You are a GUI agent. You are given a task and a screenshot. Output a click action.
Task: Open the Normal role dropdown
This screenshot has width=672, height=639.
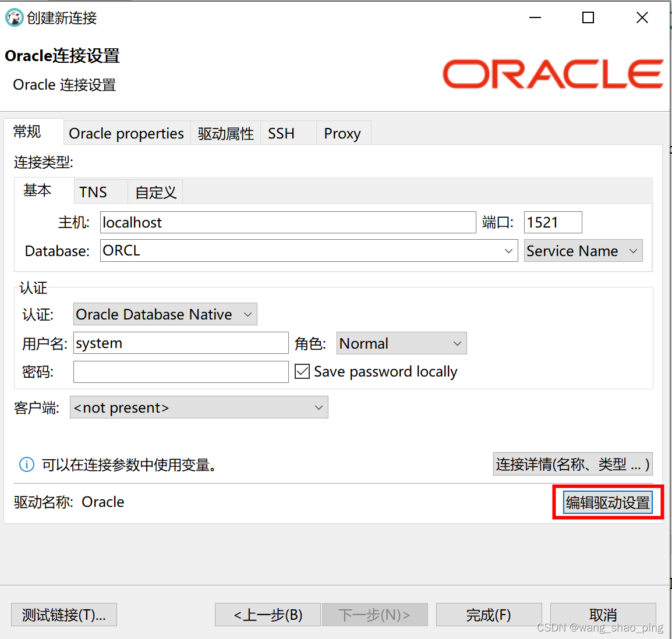pyautogui.click(x=401, y=343)
